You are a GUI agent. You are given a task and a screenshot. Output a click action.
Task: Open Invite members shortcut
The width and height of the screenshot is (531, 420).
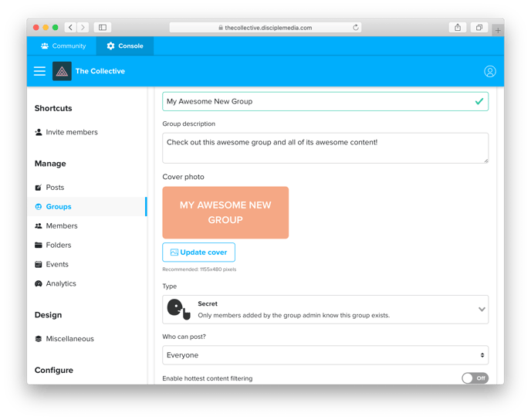66,132
